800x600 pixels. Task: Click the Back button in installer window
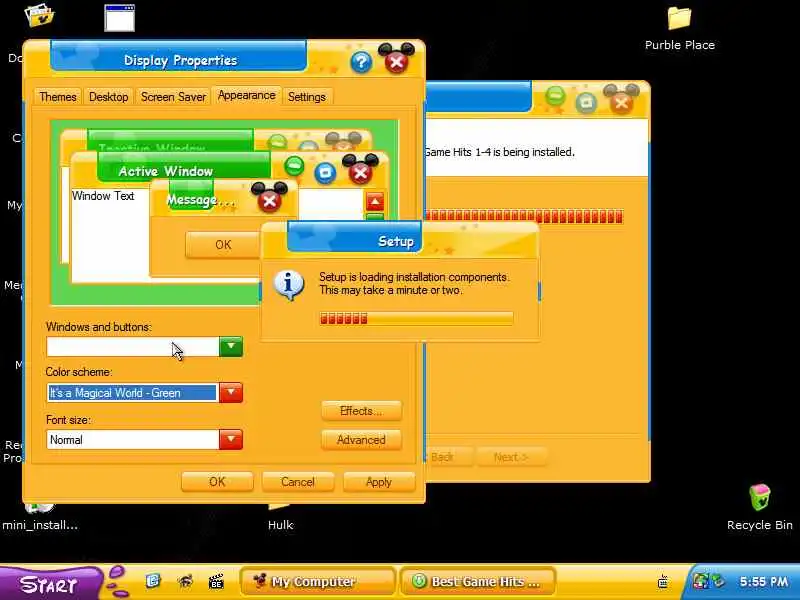click(x=449, y=457)
